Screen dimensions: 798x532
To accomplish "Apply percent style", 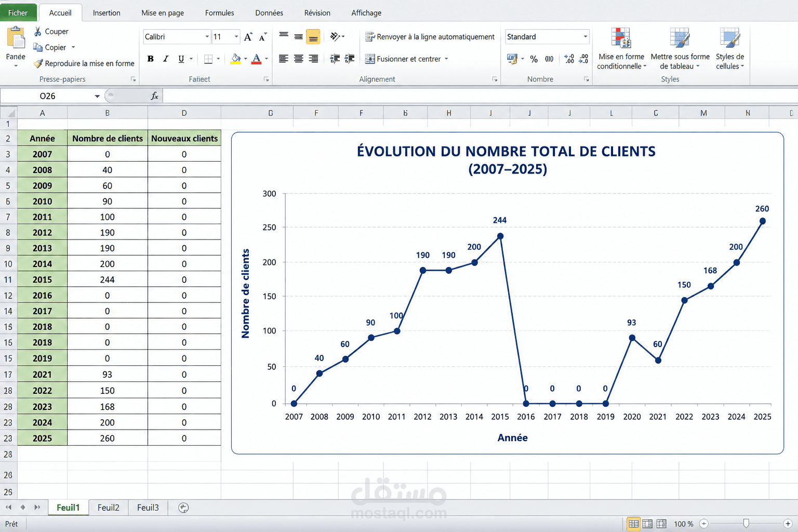I will click(x=534, y=59).
